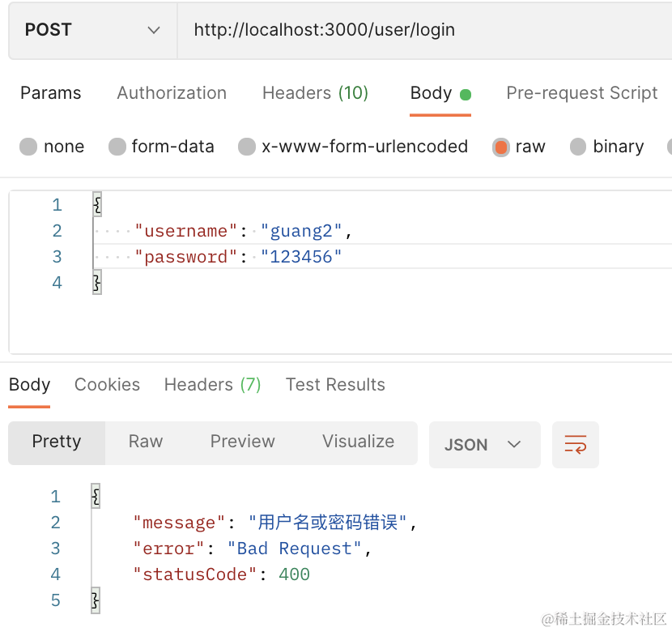The height and width of the screenshot is (632, 672).
Task: Select the raw body radio button
Action: coord(501,147)
